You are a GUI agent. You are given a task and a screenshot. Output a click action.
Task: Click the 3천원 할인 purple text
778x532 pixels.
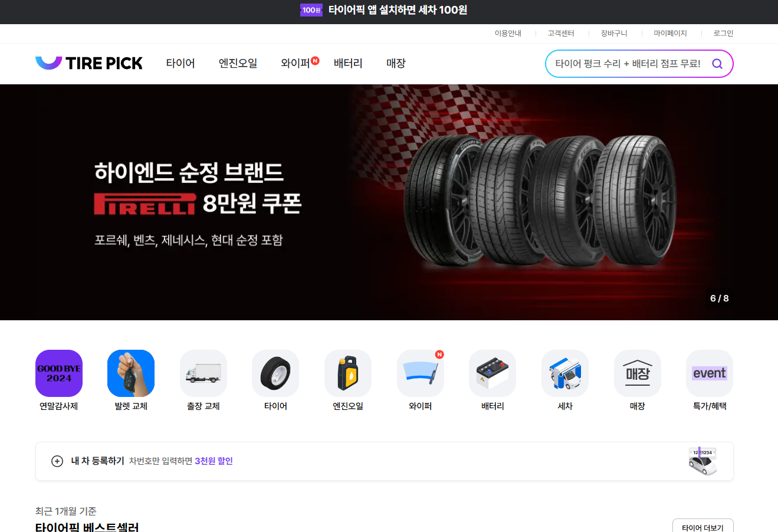(214, 461)
